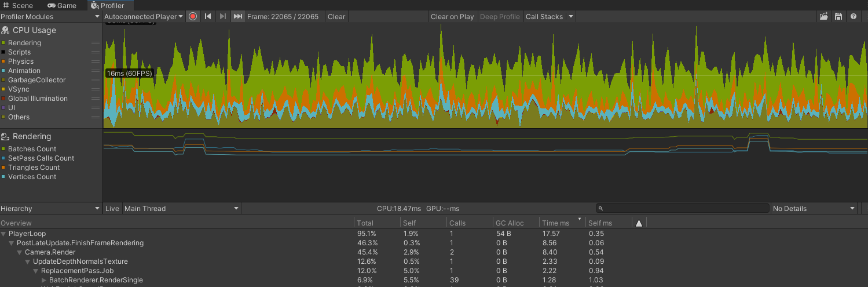Grab reorder handle beside Global Illumination
This screenshot has width=868, height=287.
[96, 99]
